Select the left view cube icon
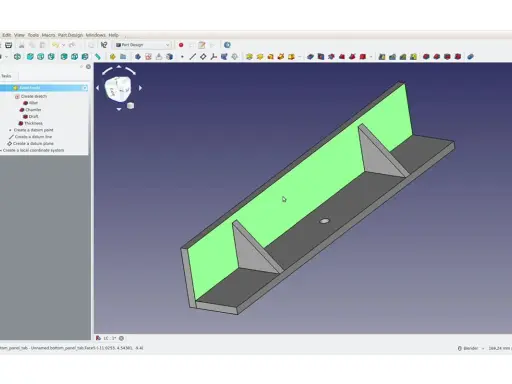 85,57
